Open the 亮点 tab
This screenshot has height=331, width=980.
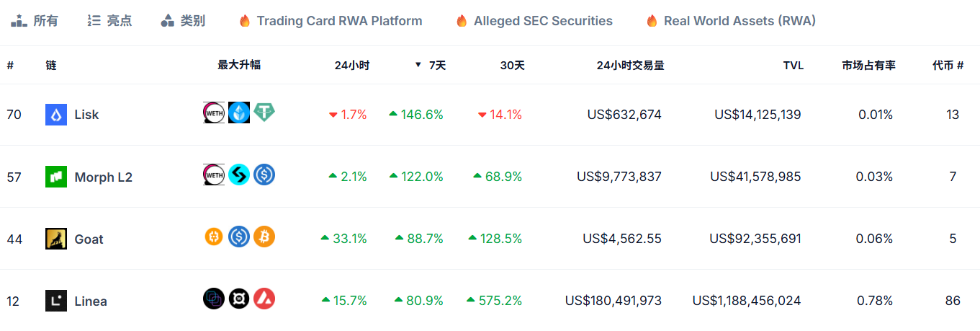(109, 21)
